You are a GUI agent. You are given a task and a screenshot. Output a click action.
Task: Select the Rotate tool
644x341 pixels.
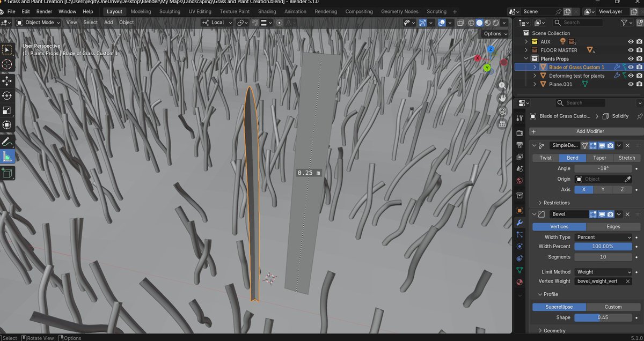pyautogui.click(x=8, y=95)
